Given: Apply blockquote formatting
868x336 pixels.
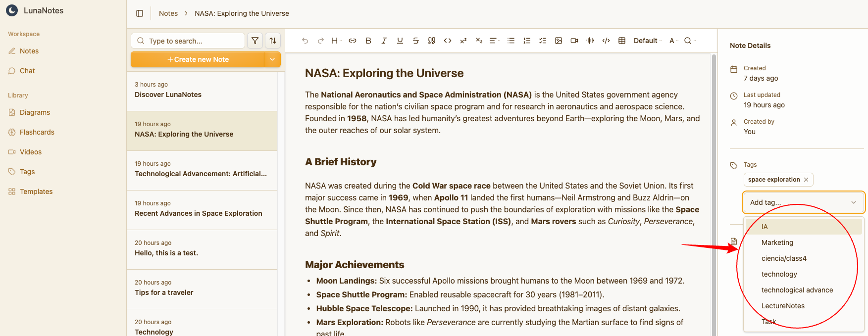Looking at the screenshot, I should pyautogui.click(x=432, y=41).
